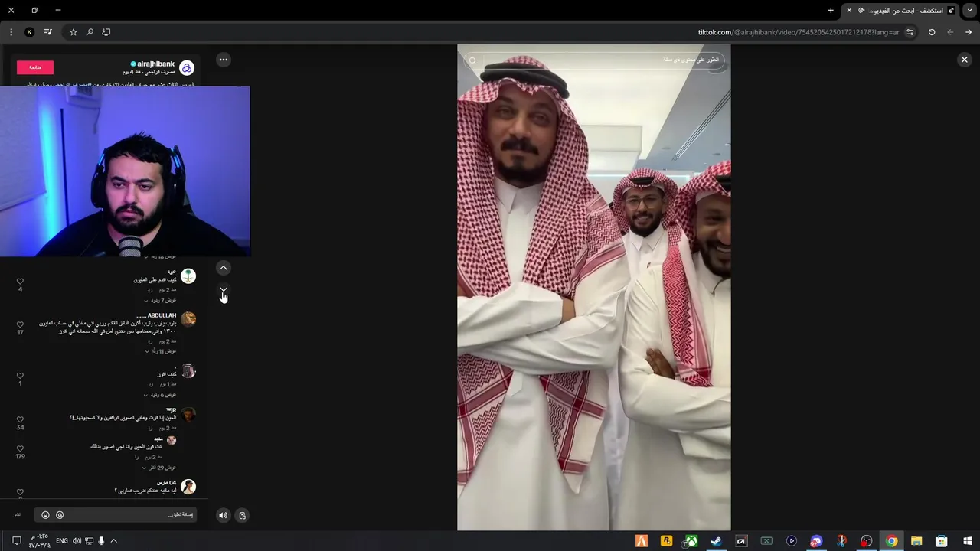Mute the video with the speaker icon
Screen dimensions: 980x551
click(x=223, y=515)
